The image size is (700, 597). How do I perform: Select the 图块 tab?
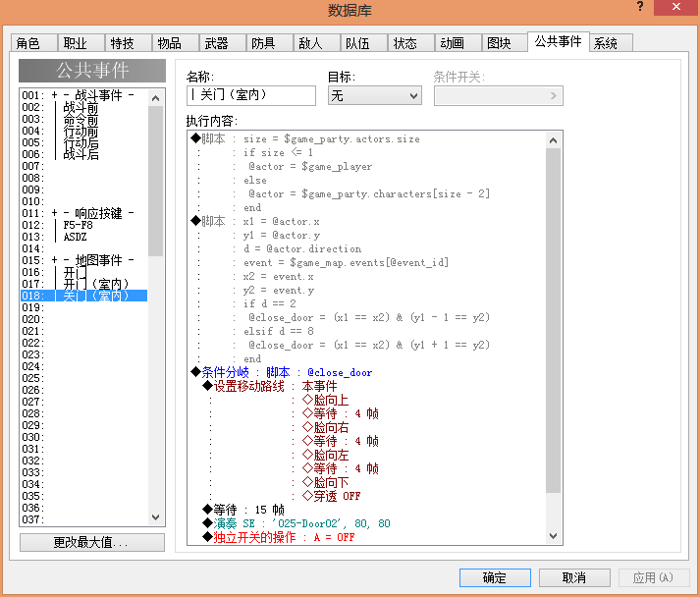tap(506, 43)
